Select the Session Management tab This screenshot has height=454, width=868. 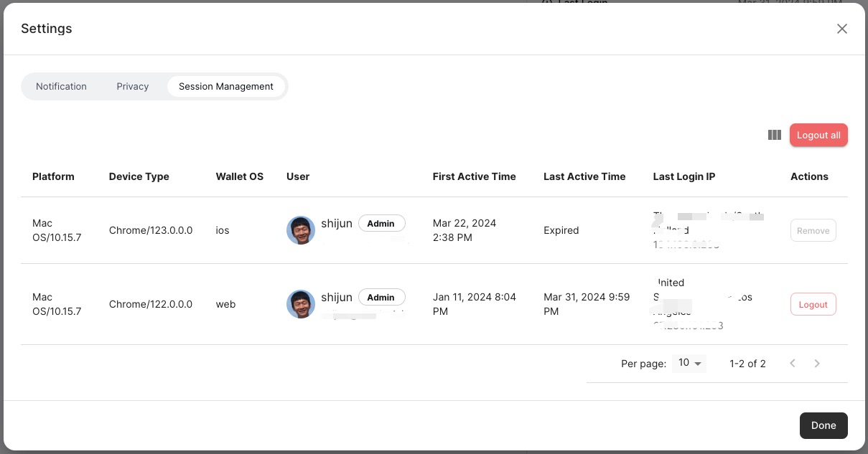point(226,86)
